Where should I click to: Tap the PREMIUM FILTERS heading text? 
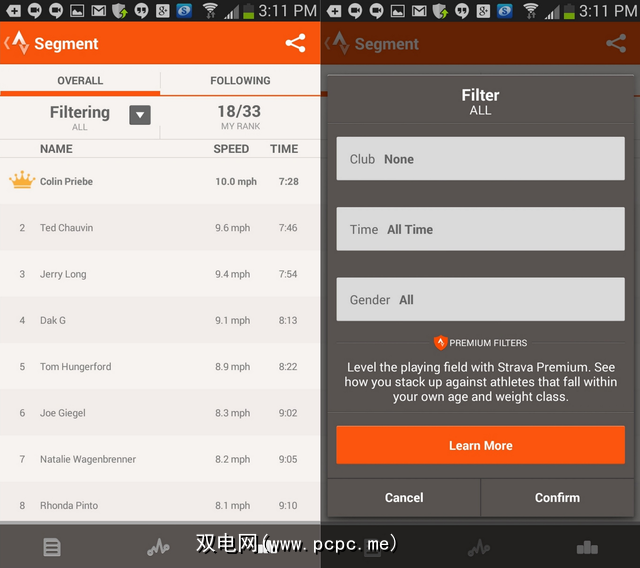point(488,343)
